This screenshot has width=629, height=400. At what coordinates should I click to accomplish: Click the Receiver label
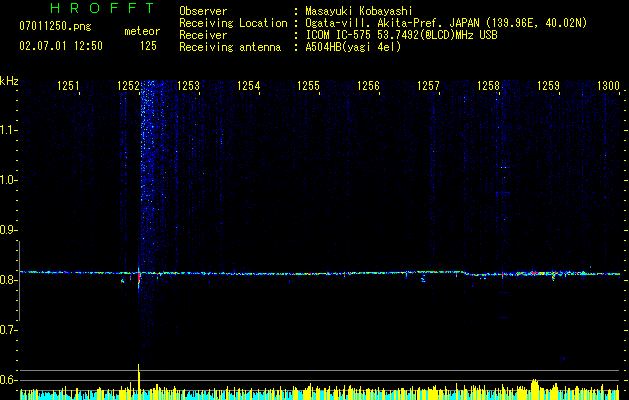[x=203, y=35]
